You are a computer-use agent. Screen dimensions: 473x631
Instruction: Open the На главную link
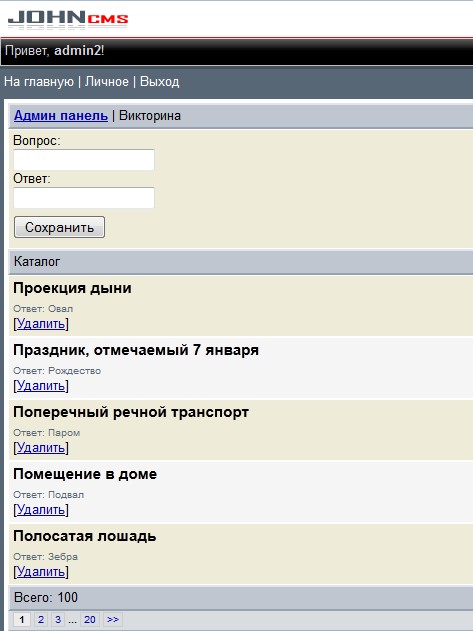[39, 82]
